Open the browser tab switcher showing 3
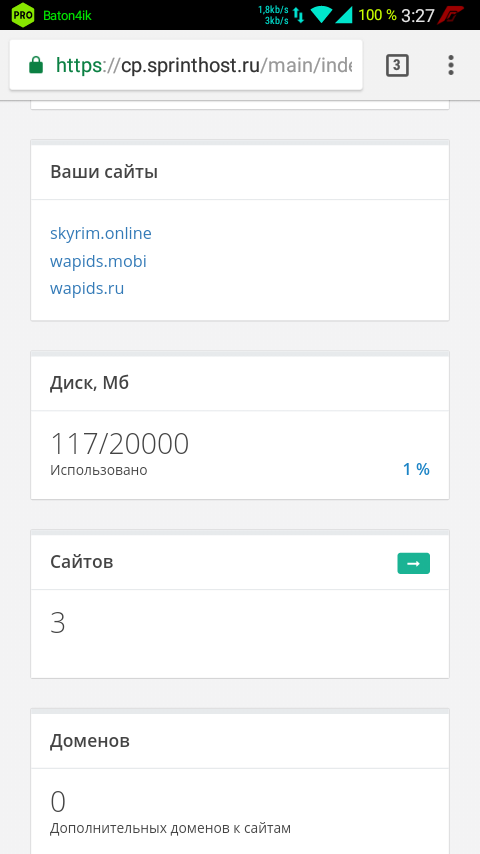The height and width of the screenshot is (854, 480). click(x=397, y=65)
